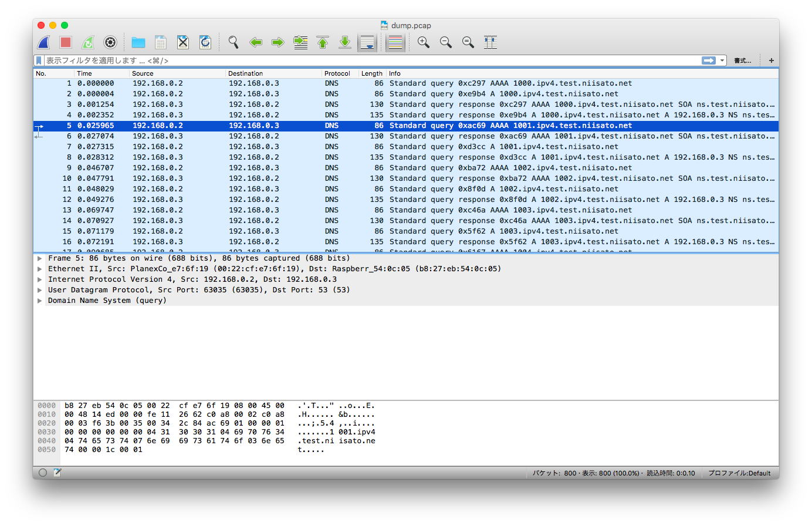Viewport: 812px width, 526px height.
Task: Zoom in on the main window text
Action: coord(424,42)
